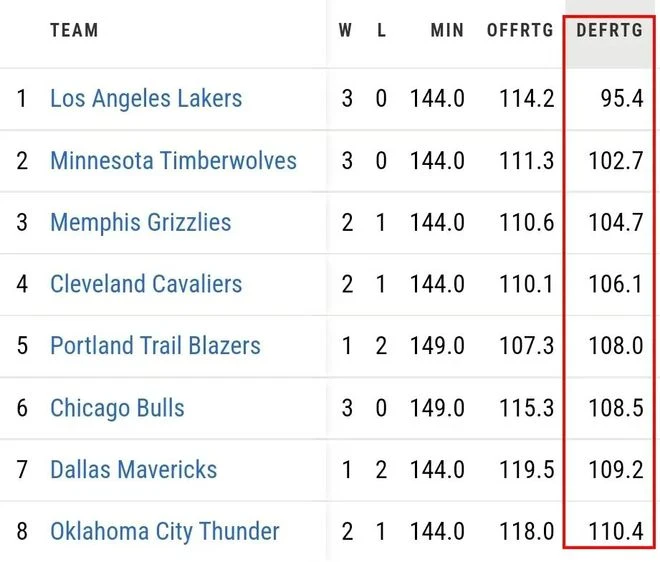Select the Trail Blazers 149.0 minutes cell
The image size is (660, 562).
click(437, 346)
